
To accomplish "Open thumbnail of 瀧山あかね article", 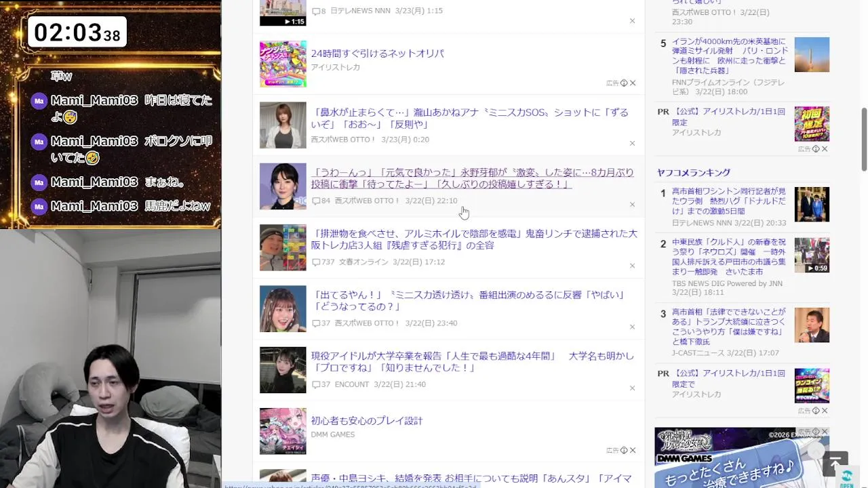I will [283, 125].
